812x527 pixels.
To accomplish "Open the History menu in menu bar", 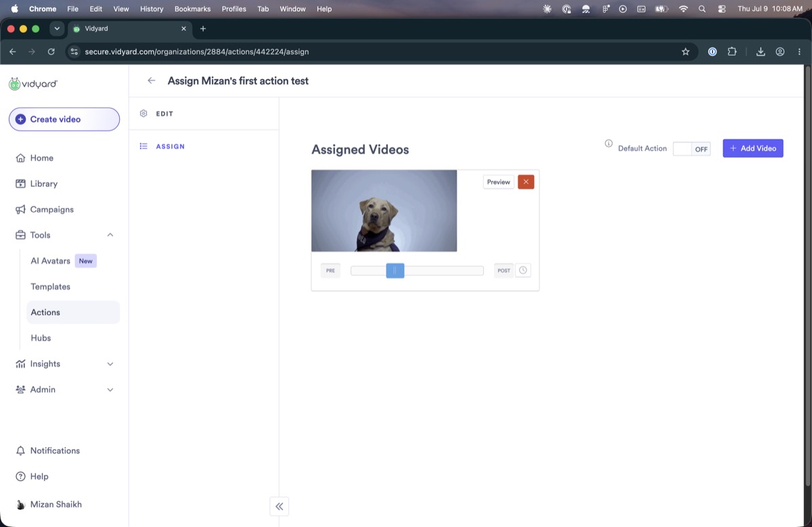I will tap(152, 9).
